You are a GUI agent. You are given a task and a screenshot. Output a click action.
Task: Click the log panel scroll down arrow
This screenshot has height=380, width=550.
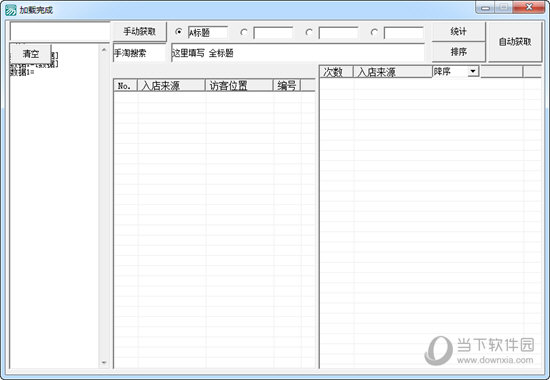click(x=104, y=362)
